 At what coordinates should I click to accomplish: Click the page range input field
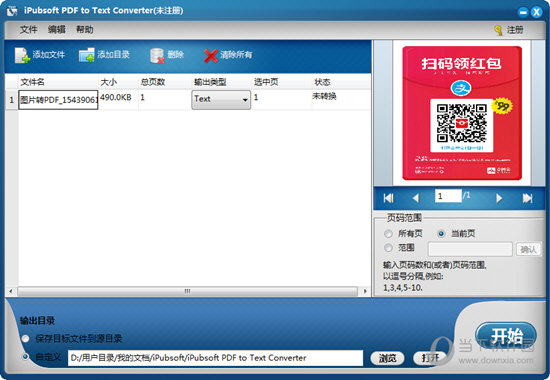[470, 249]
